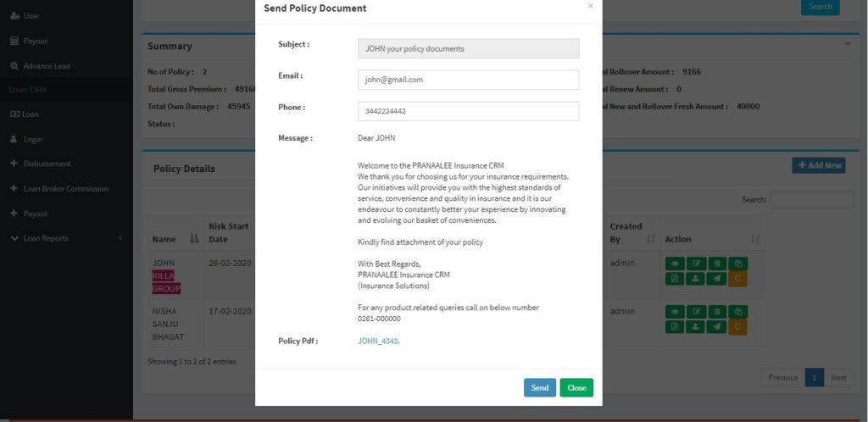
Task: Click the orange C button in NISHA's row
Action: (738, 327)
